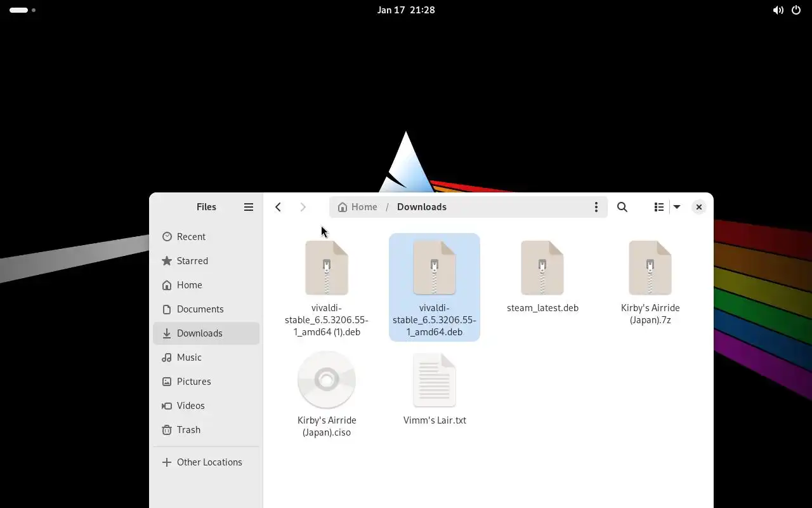This screenshot has height=508, width=812.
Task: Click the vivaldi amd64 (1).deb file name
Action: [x=327, y=320]
